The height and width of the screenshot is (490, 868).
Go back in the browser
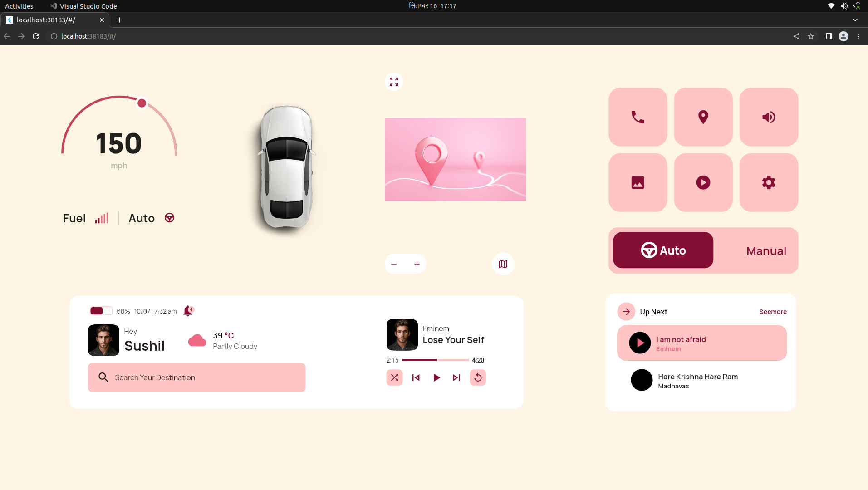(7, 36)
